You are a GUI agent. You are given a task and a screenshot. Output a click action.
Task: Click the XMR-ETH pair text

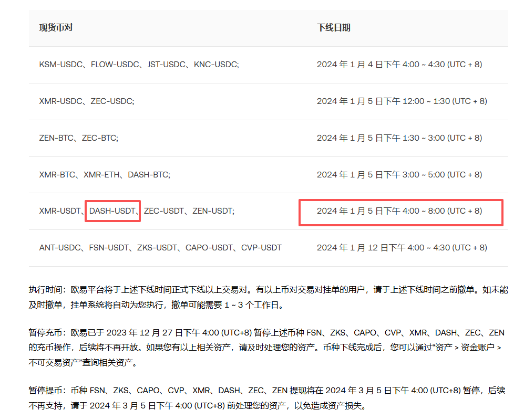(x=101, y=174)
